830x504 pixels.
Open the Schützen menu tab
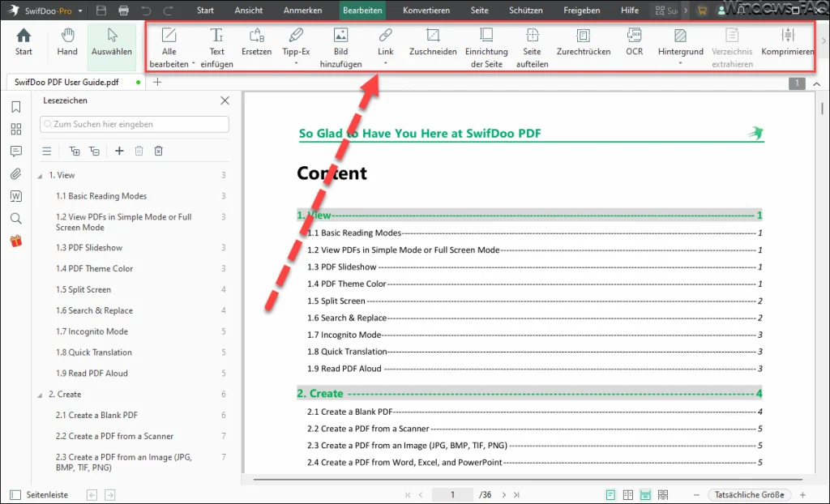[x=525, y=10]
